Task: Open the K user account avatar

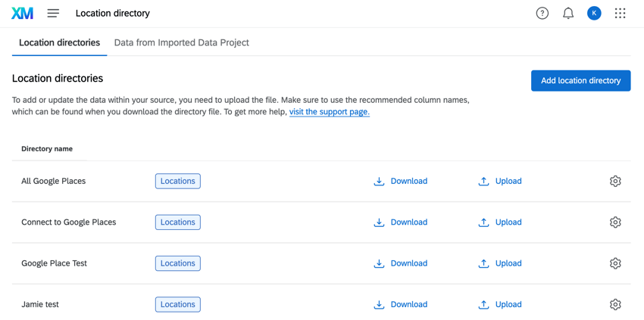Action: pyautogui.click(x=594, y=14)
